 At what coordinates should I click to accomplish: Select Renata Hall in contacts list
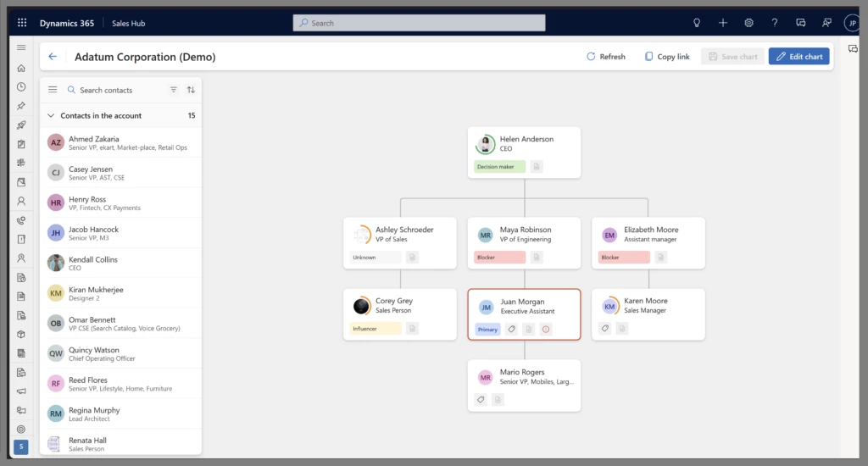(120, 443)
